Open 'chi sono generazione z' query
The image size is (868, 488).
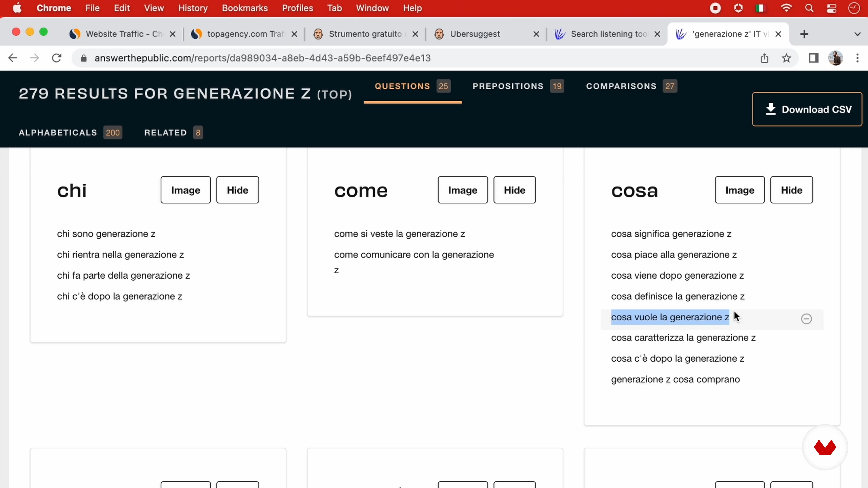pyautogui.click(x=106, y=234)
